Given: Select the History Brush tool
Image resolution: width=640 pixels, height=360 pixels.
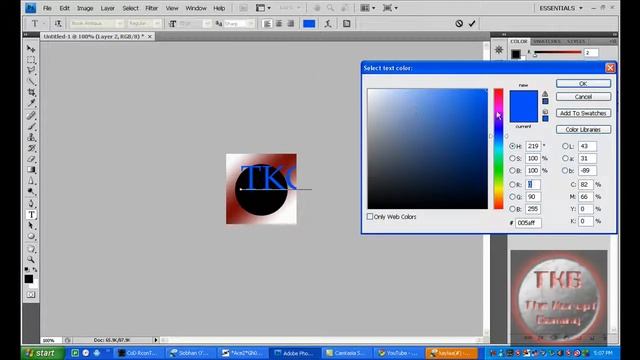Looking at the screenshot, I should [31, 148].
